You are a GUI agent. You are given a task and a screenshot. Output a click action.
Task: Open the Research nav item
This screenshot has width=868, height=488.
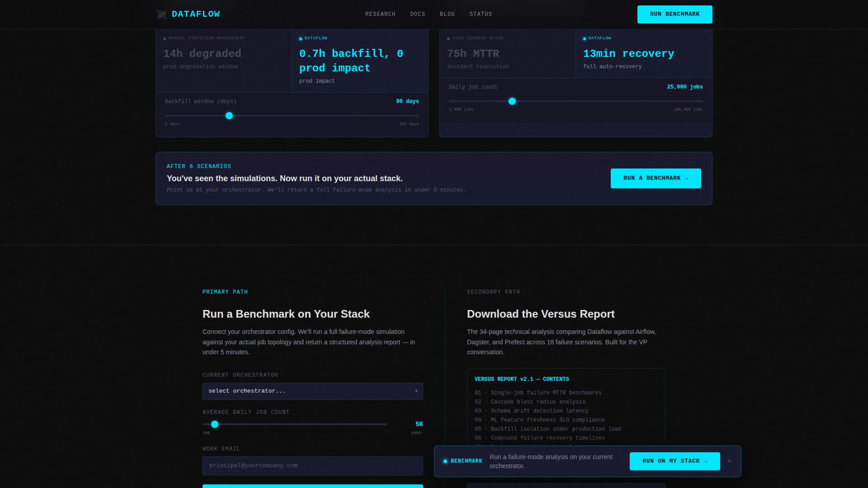[380, 14]
